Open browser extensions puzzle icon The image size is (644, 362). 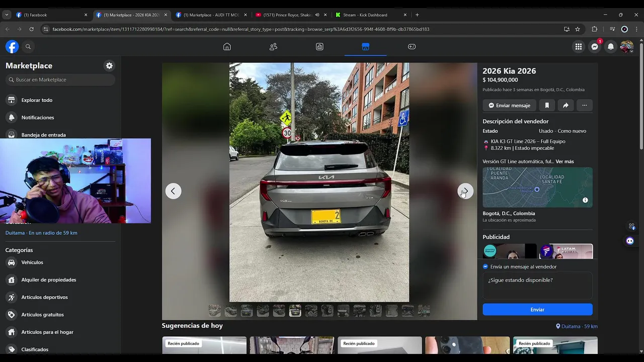click(594, 29)
